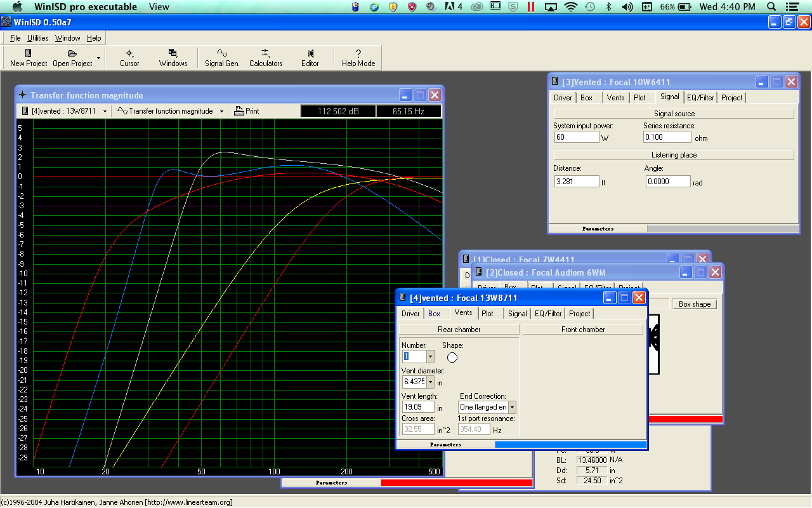Click the Listening place header button
The width and height of the screenshot is (812, 508).
click(x=674, y=155)
